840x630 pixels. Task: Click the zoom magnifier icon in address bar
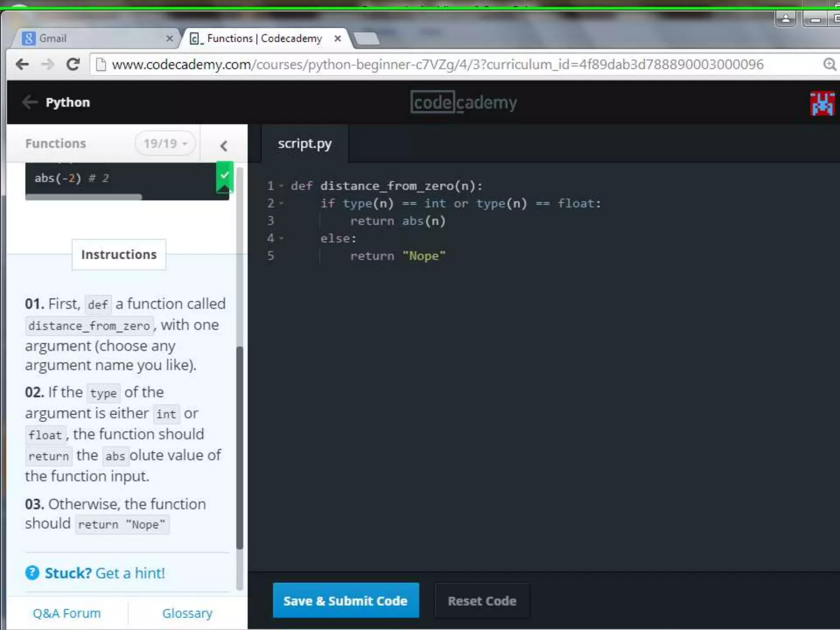829,64
